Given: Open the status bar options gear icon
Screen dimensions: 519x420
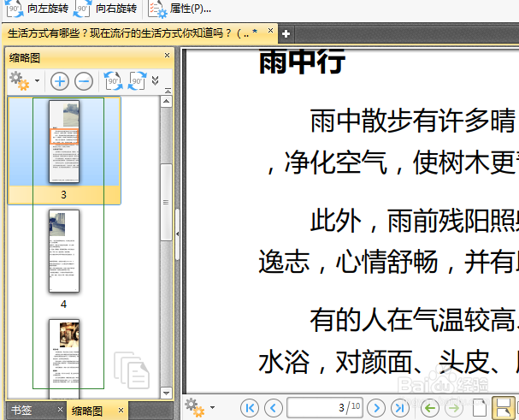Looking at the screenshot, I should (x=195, y=408).
